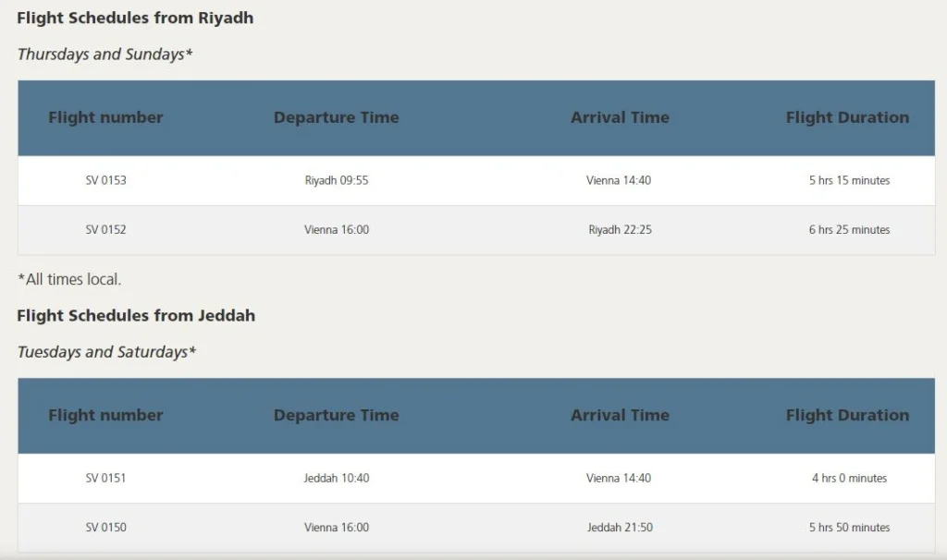Click 'Departure Time' header in the Riyadh table
This screenshot has height=560, width=947.
click(x=337, y=117)
